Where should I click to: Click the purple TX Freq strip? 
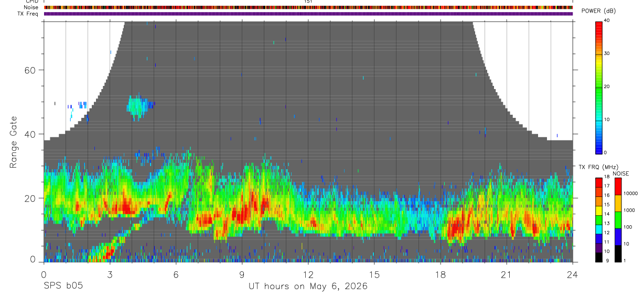pos(308,14)
